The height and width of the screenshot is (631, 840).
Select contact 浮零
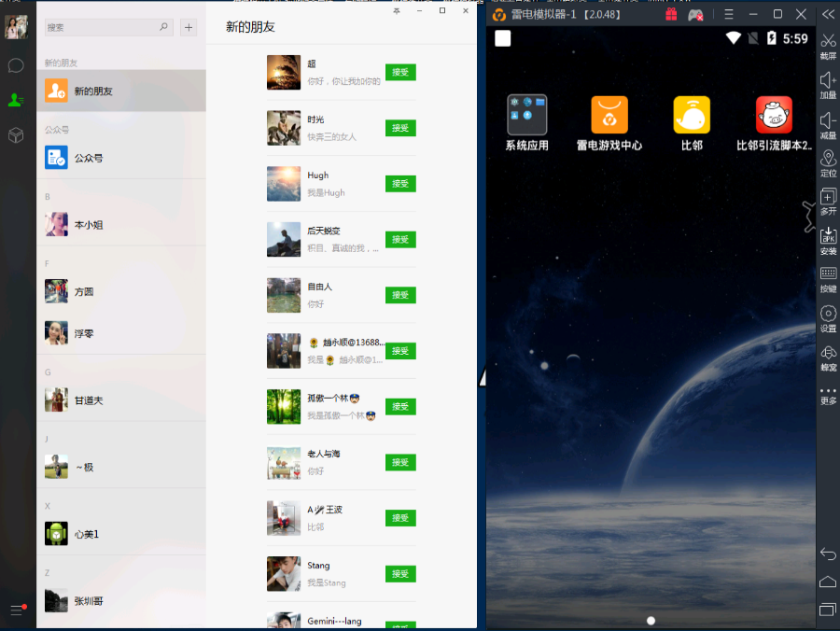(121, 333)
